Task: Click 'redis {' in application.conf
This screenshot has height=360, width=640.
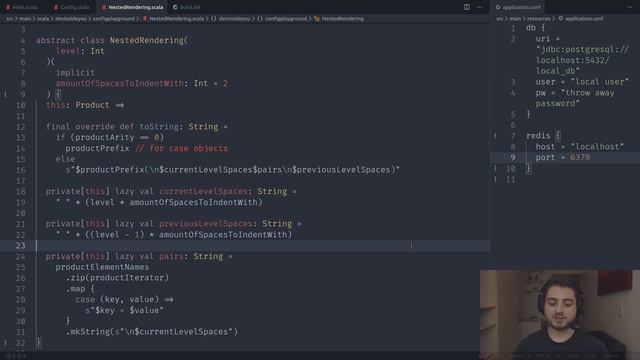Action: tap(543, 136)
